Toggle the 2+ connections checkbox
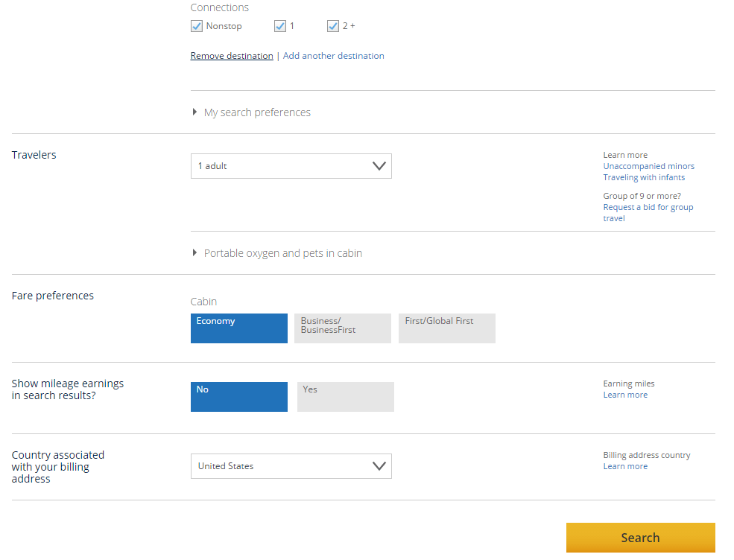 333,26
